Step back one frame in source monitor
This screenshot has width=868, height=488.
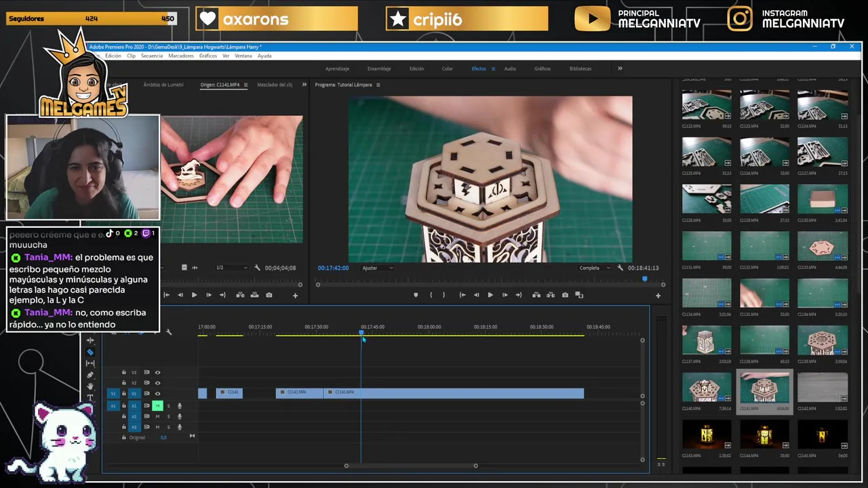pos(180,295)
